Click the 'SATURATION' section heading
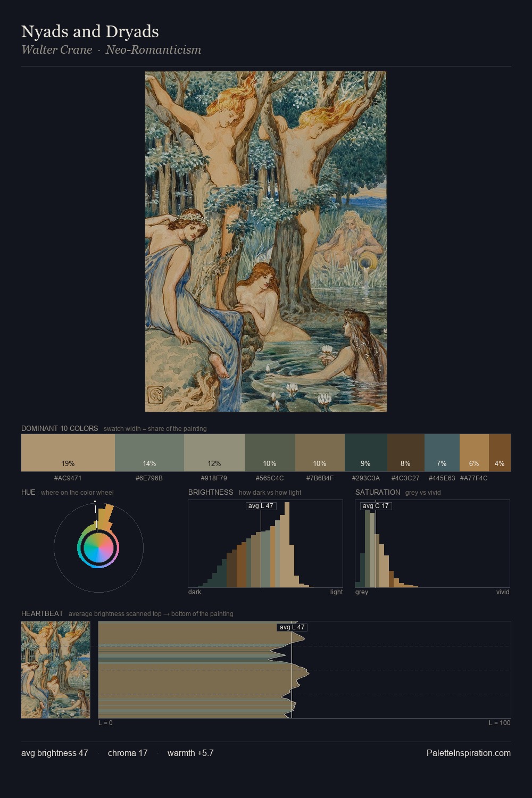Image resolution: width=532 pixels, height=798 pixels. (378, 492)
